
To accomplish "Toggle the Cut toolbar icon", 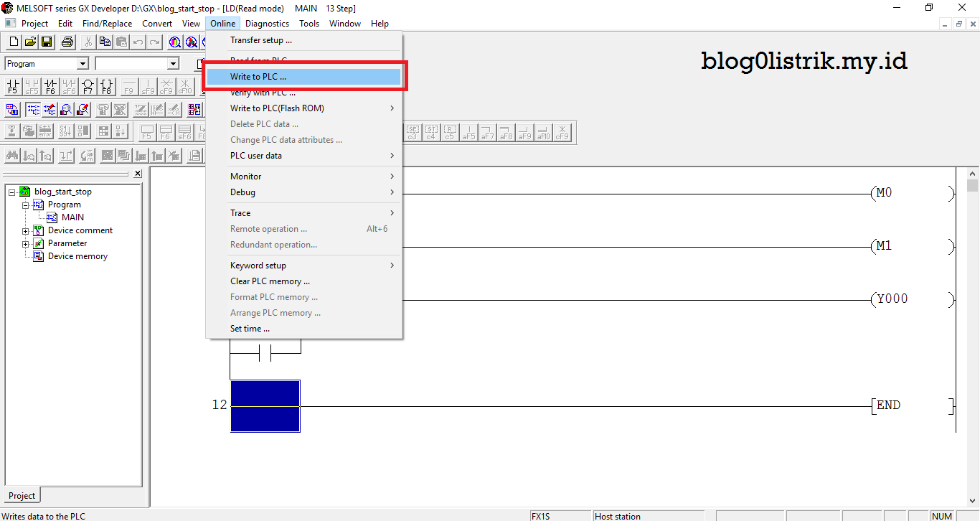I will 88,42.
